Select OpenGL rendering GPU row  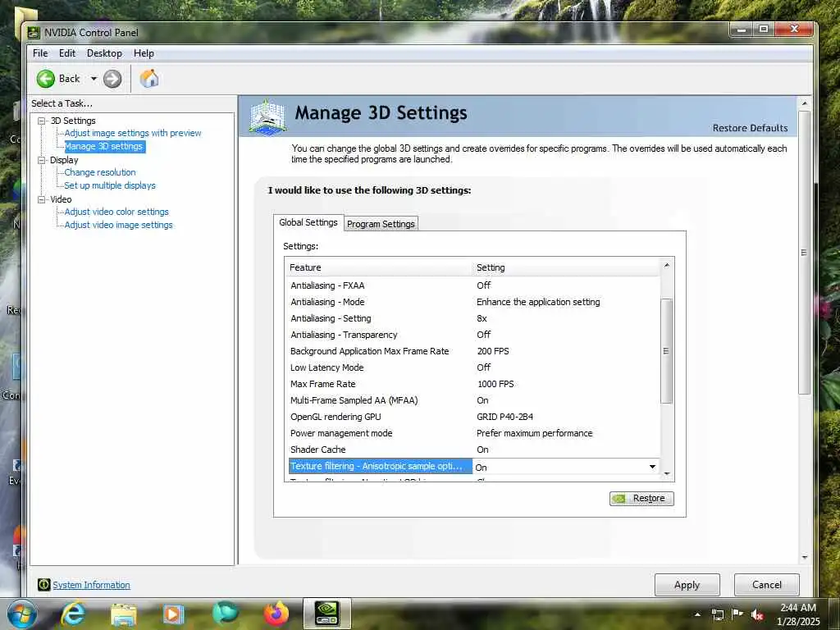click(474, 417)
